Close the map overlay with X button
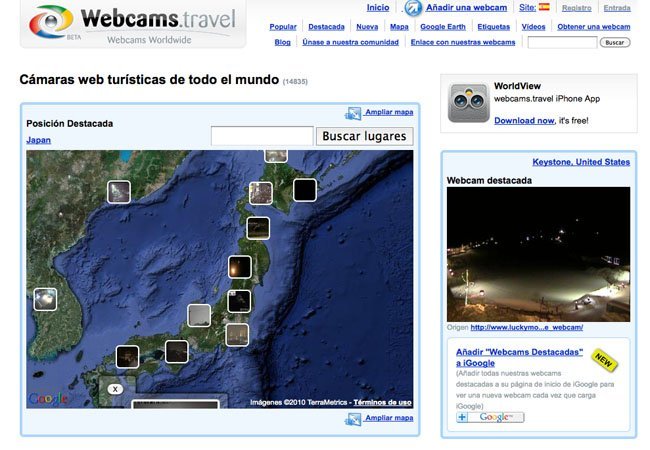The width and height of the screenshot is (650, 450). [115, 389]
